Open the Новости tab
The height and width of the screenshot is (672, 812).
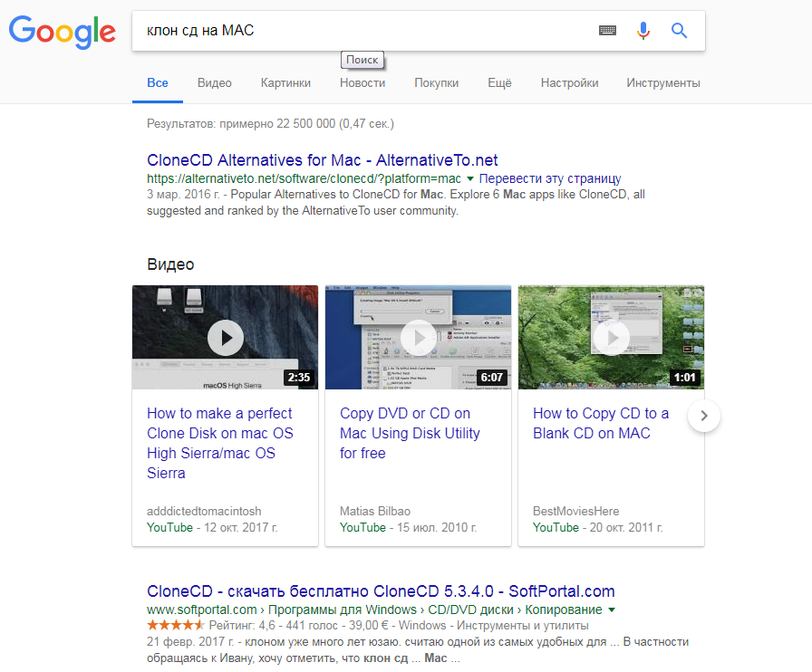(x=362, y=82)
